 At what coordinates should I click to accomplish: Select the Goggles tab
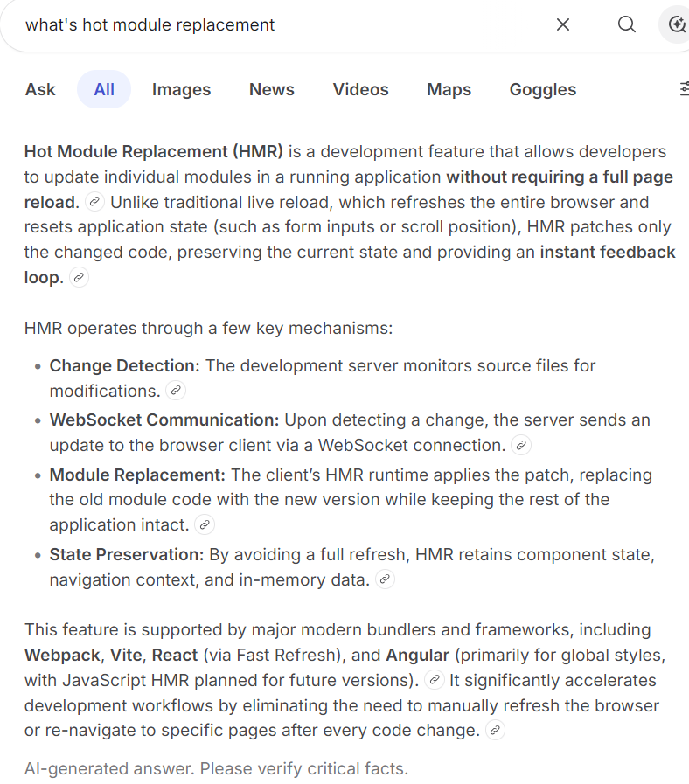pos(543,89)
